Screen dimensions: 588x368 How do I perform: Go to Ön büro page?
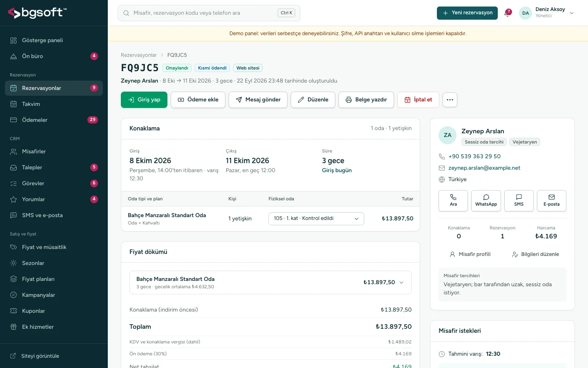pyautogui.click(x=54, y=56)
